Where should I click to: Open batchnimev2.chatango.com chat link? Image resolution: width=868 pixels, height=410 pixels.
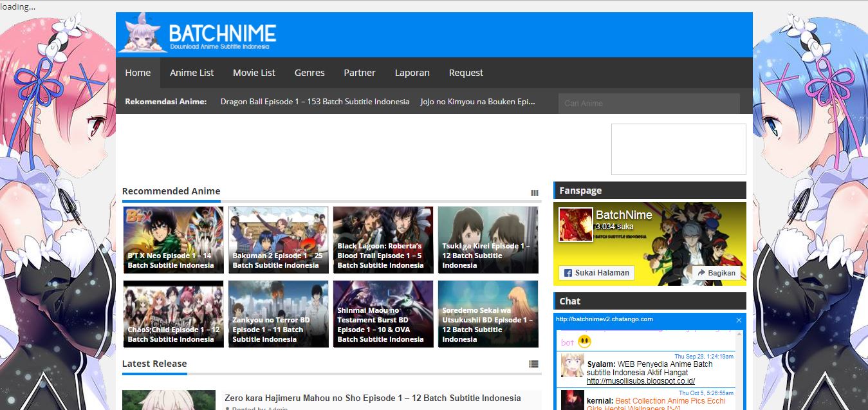pyautogui.click(x=604, y=319)
